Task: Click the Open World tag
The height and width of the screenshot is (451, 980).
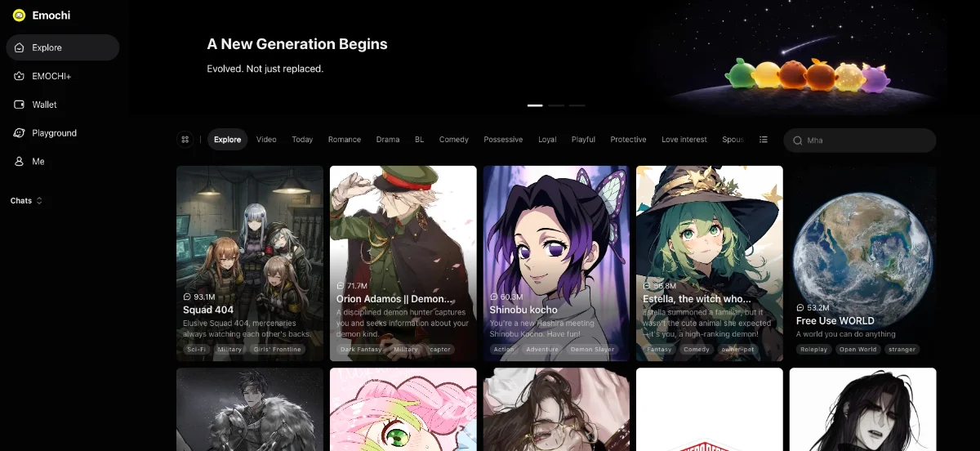Action: coord(857,349)
